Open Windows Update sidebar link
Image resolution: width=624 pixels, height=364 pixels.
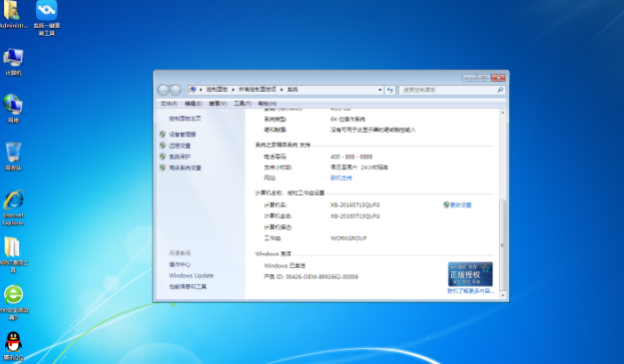pos(191,275)
